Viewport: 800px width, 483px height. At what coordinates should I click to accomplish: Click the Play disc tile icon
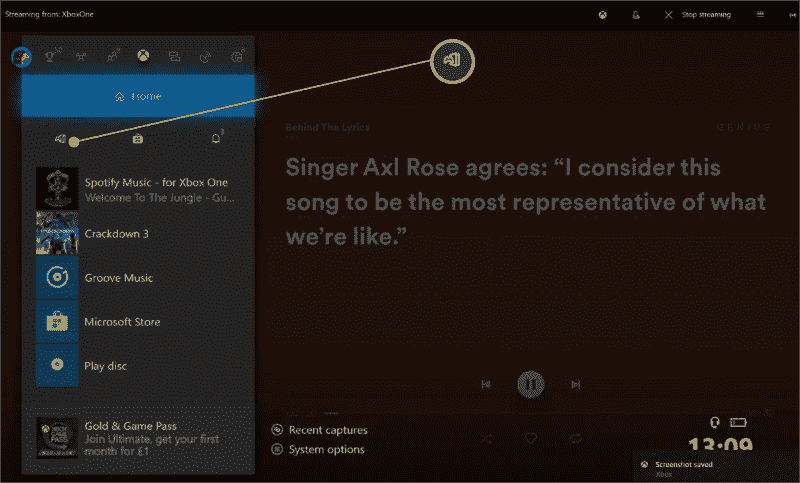click(57, 366)
